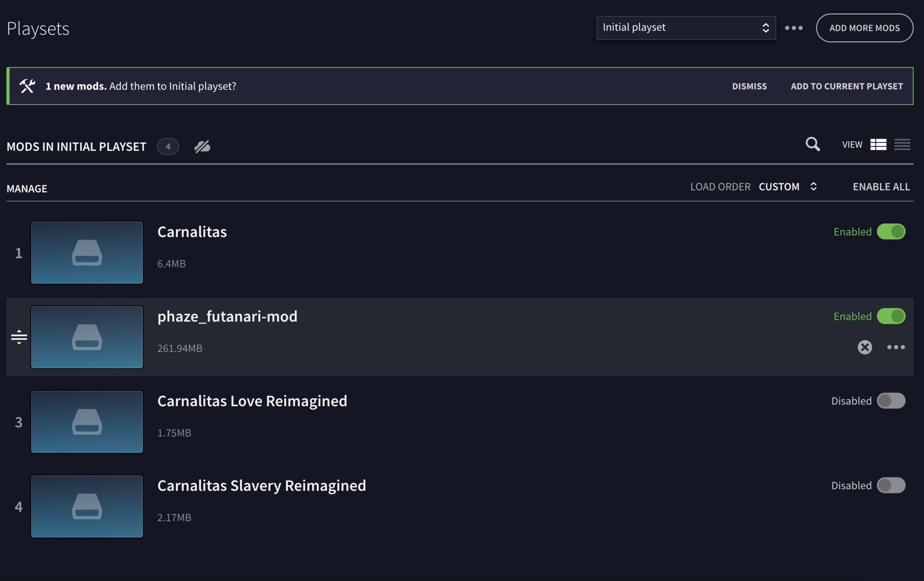Remove phaze_futanari-mod with X icon
Image resolution: width=924 pixels, height=581 pixels.
[x=865, y=347]
